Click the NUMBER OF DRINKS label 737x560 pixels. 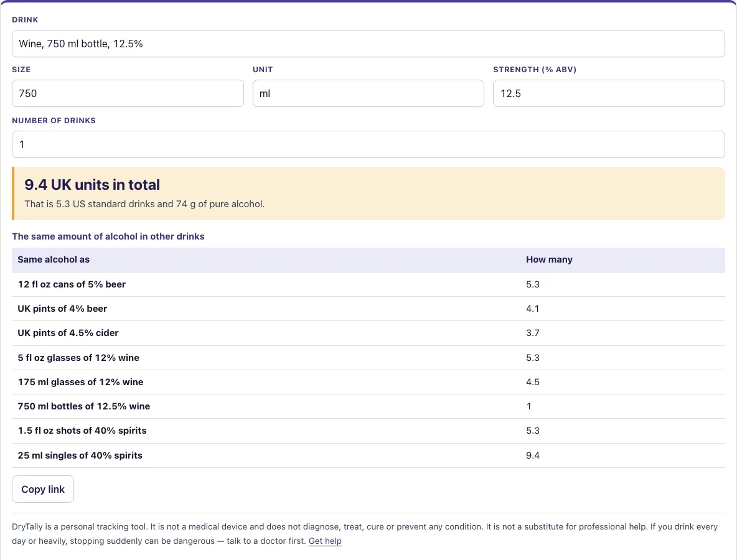(54, 120)
